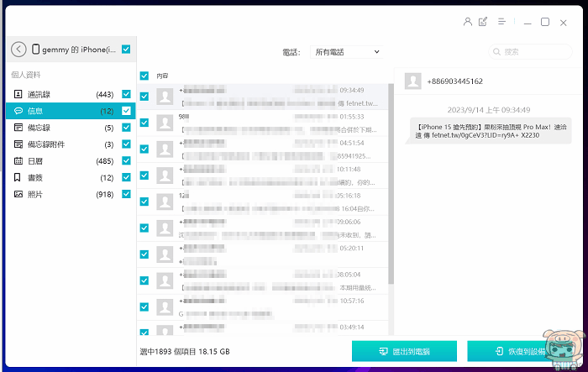Click the 照片 photos icon
588x372 pixels.
(18, 194)
